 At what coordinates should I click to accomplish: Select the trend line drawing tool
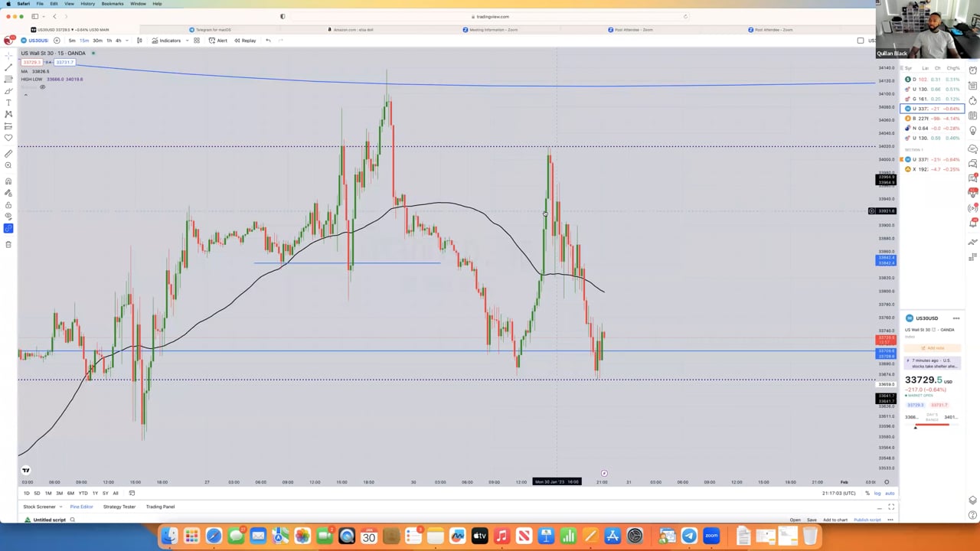click(8, 68)
